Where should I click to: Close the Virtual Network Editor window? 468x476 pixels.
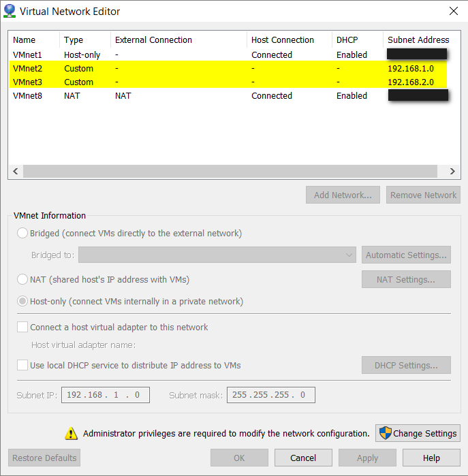[454, 11]
